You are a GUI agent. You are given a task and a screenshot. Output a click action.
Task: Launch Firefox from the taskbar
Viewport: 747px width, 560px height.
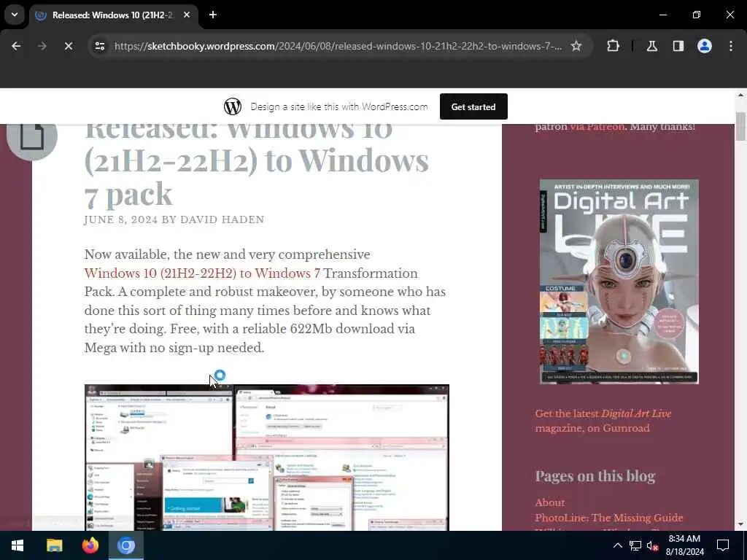coord(90,545)
